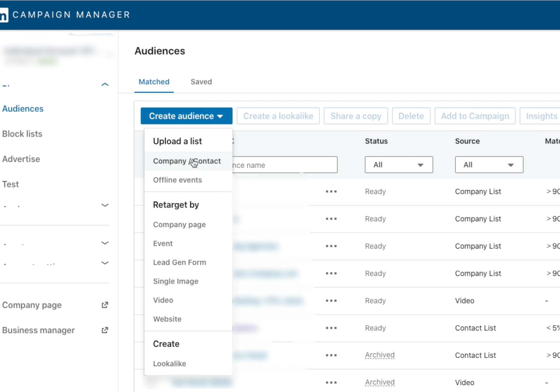Open Audiences in the sidebar

point(23,109)
